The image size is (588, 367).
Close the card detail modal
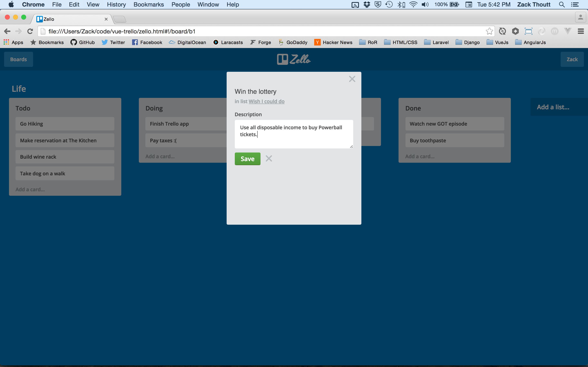[352, 79]
